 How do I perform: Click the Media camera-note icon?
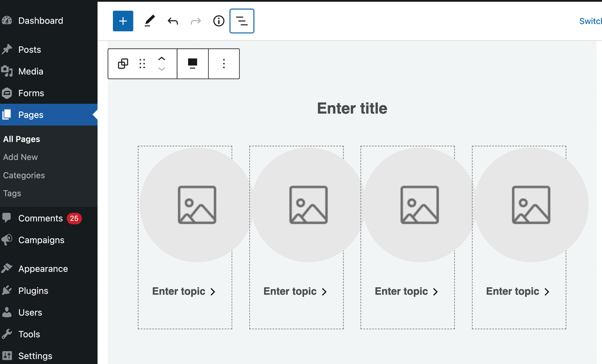[6, 72]
